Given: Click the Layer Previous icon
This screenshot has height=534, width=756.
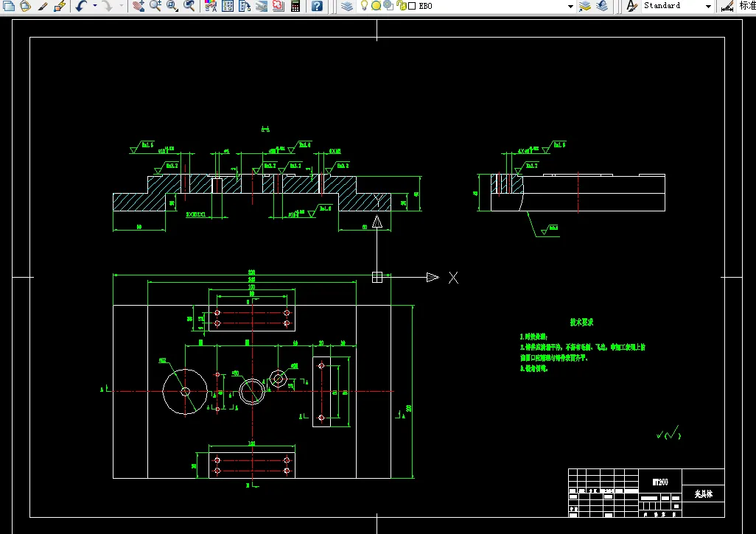Looking at the screenshot, I should coord(602,6).
